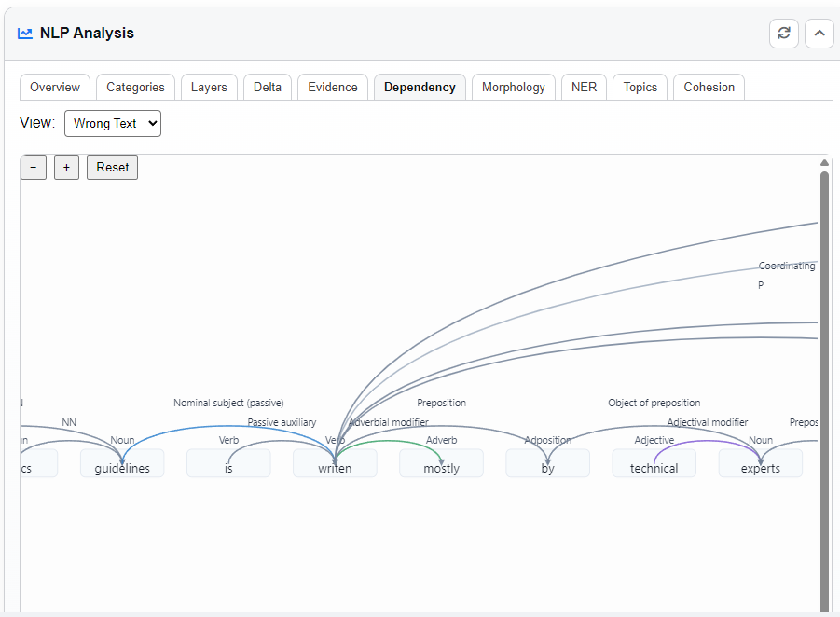Open the Evidence tab

point(333,87)
